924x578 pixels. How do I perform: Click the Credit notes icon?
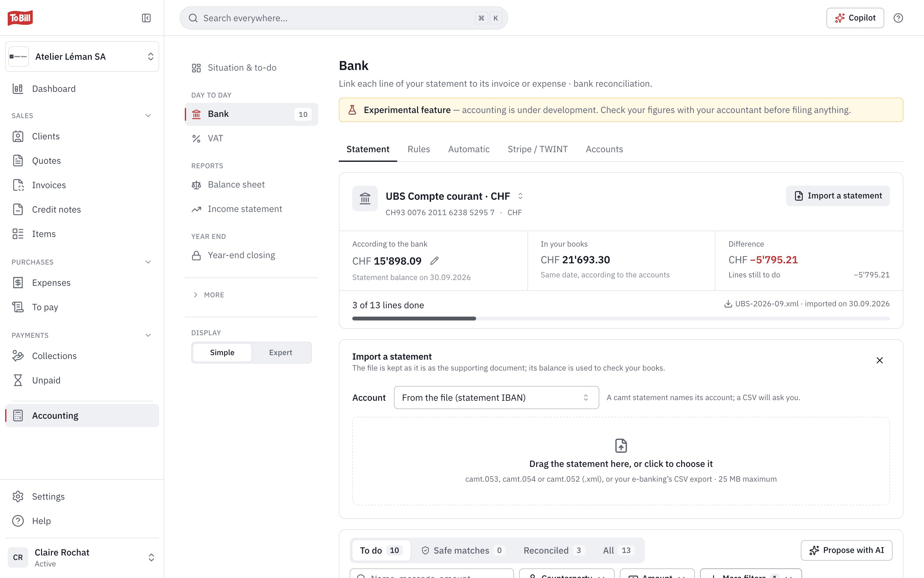tap(18, 209)
